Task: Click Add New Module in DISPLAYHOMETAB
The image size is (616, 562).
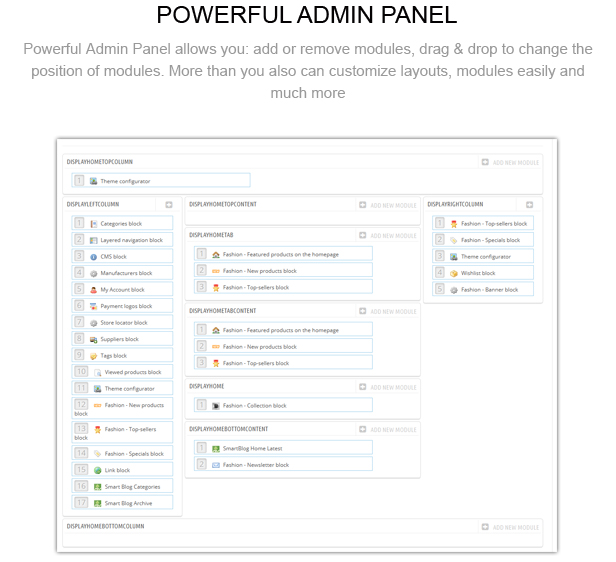Action: (388, 235)
